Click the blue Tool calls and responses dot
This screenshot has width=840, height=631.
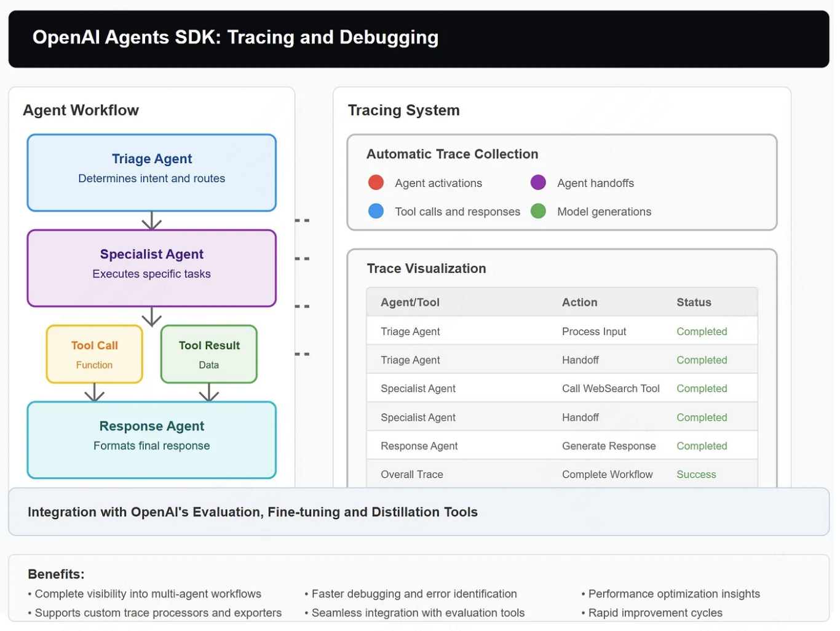376,211
